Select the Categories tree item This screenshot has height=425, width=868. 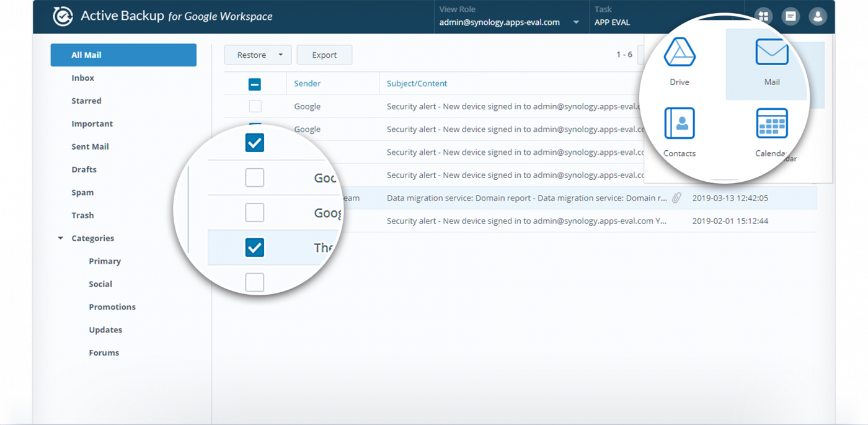92,238
